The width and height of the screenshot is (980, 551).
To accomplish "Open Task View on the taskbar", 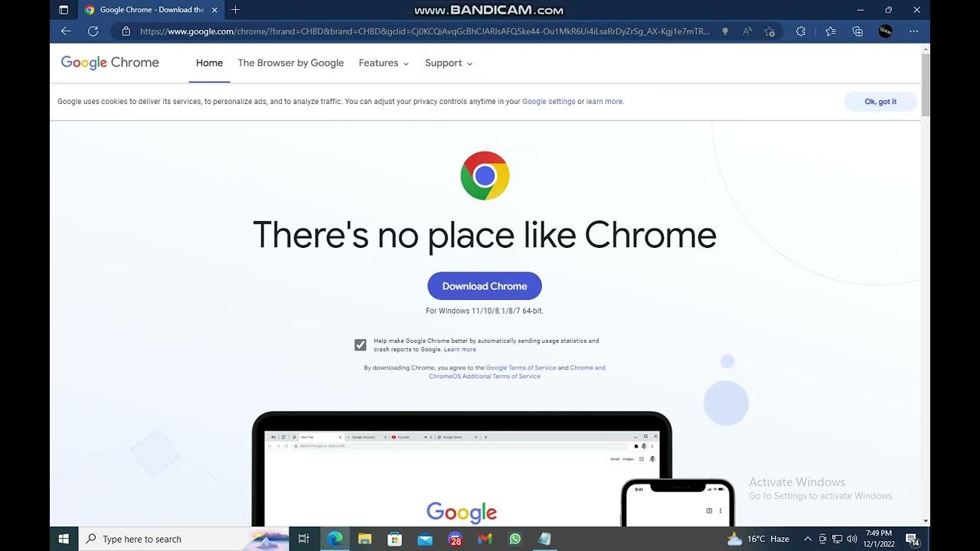I will pyautogui.click(x=303, y=539).
